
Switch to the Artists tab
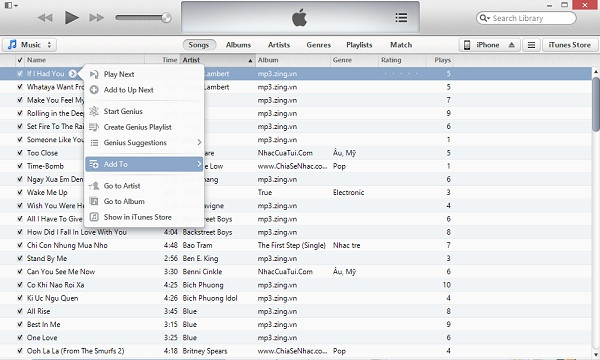tap(279, 45)
